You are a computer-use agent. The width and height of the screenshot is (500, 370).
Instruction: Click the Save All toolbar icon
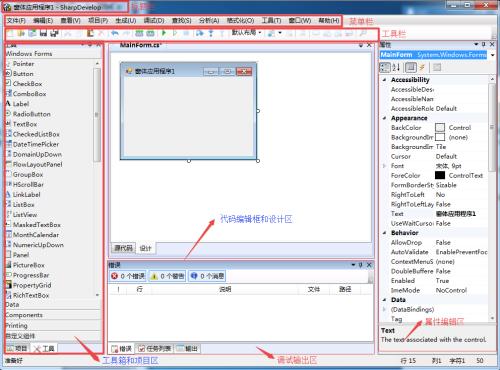(54, 33)
